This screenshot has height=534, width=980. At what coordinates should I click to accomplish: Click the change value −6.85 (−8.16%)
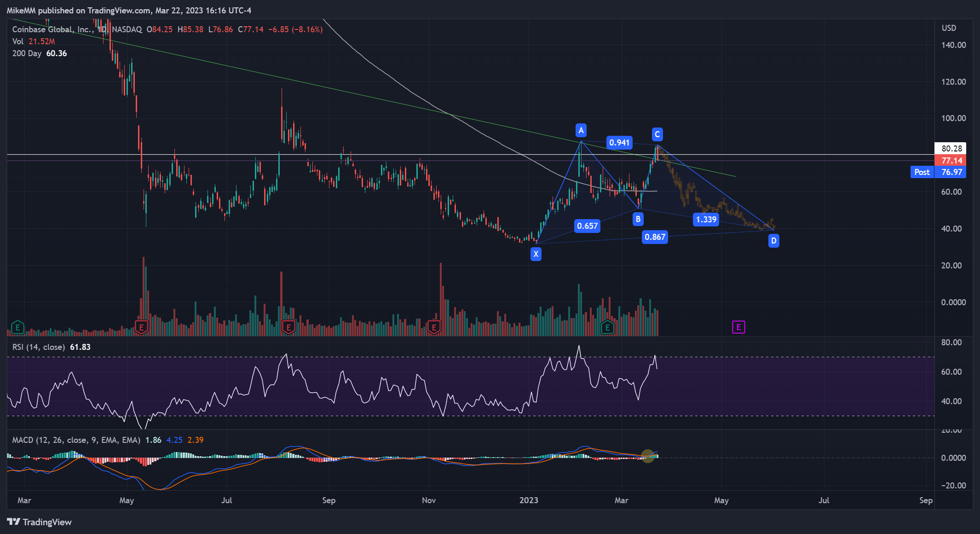coord(295,29)
